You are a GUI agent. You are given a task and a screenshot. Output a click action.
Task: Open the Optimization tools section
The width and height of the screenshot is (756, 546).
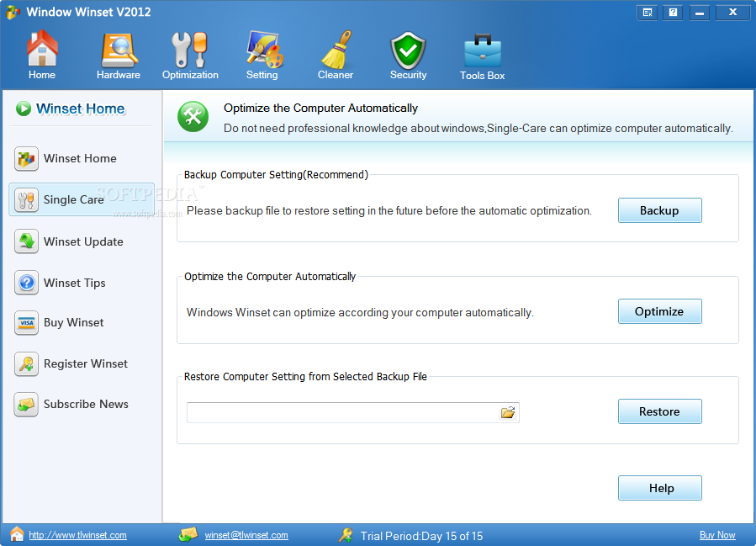(x=190, y=55)
